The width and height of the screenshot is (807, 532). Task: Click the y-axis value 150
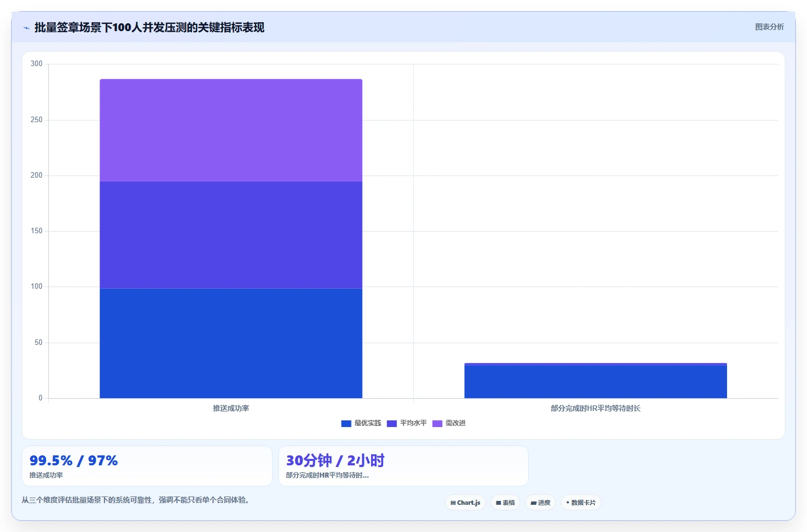click(x=36, y=231)
